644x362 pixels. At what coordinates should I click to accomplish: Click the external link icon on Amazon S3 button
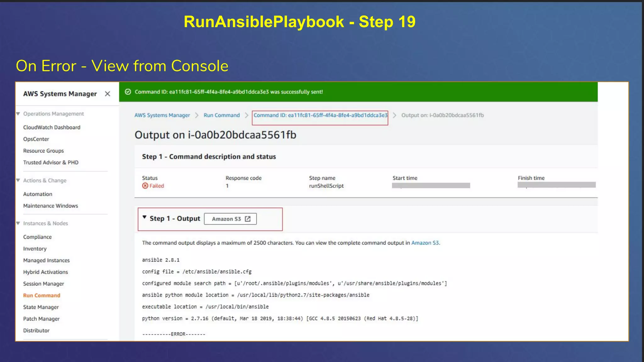point(248,219)
